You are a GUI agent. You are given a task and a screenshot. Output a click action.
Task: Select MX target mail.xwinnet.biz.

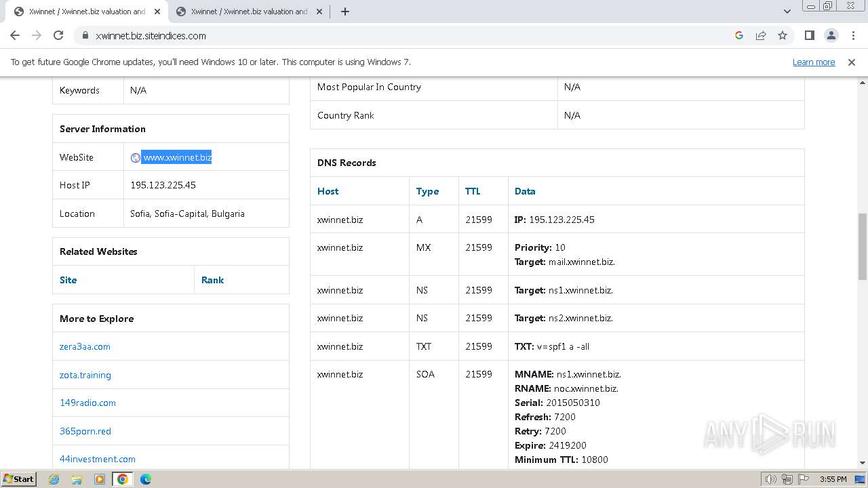pos(582,262)
